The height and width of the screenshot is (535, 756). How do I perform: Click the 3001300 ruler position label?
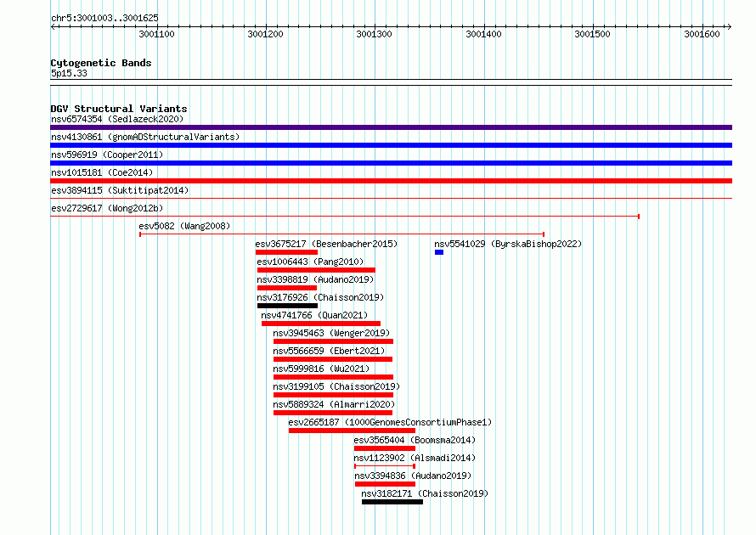374,34
